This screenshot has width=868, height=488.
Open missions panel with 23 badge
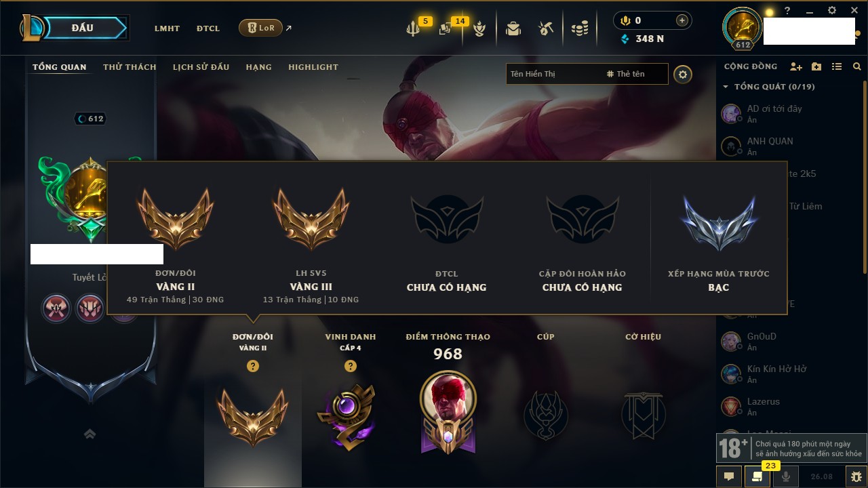click(757, 476)
